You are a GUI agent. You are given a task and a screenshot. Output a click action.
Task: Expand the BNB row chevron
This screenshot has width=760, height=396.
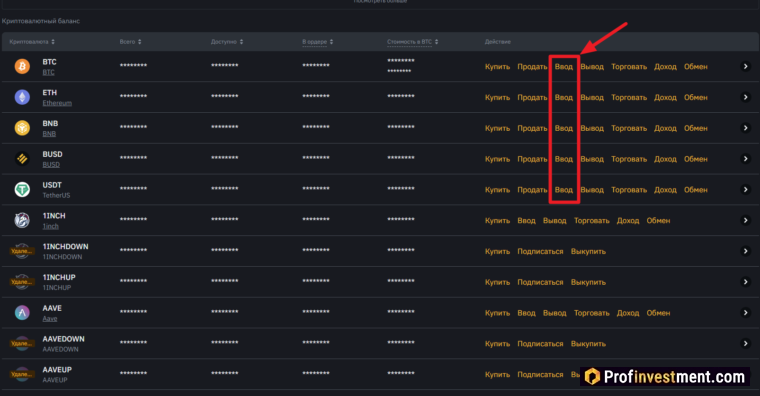[x=745, y=128]
